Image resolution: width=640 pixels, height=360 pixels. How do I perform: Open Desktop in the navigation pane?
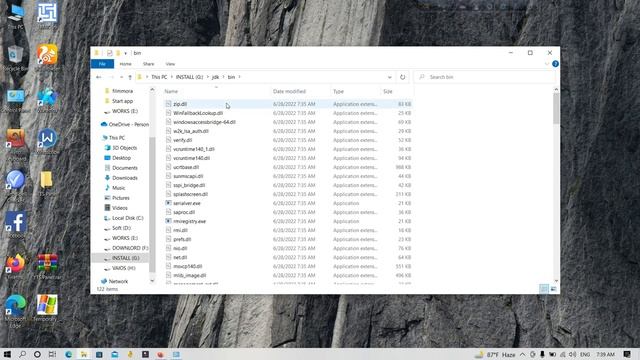[x=121, y=158]
